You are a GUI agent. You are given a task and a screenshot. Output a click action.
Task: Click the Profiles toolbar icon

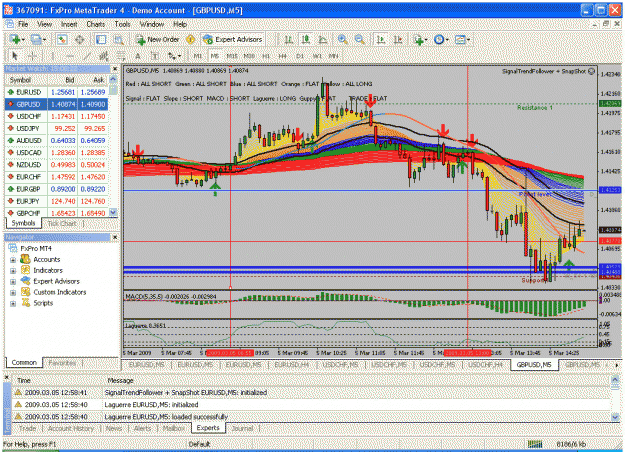[x=38, y=39]
